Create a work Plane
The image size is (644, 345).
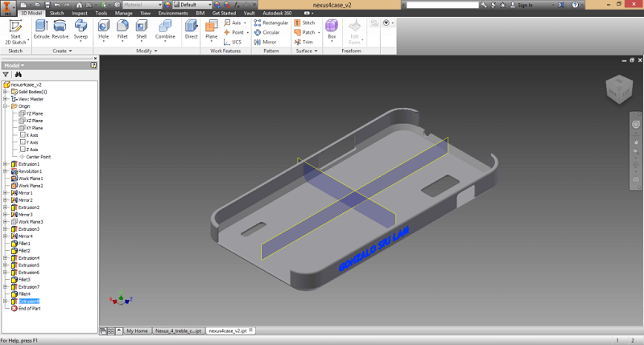coord(212,30)
